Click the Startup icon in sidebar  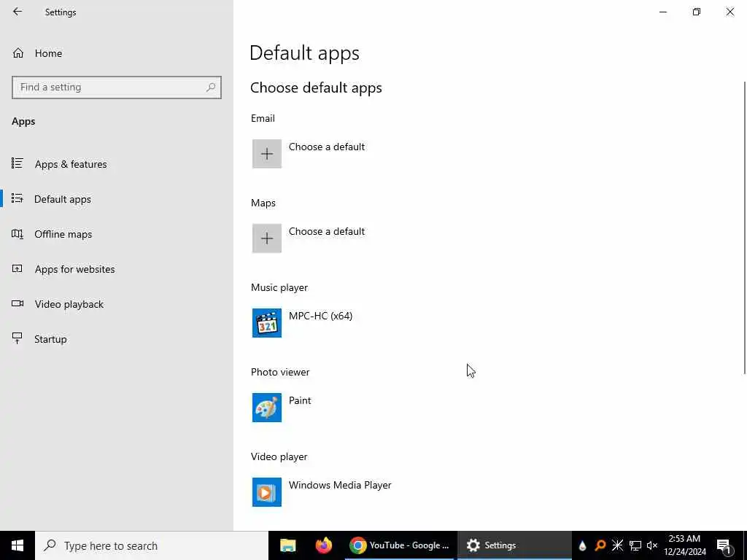[x=18, y=338]
